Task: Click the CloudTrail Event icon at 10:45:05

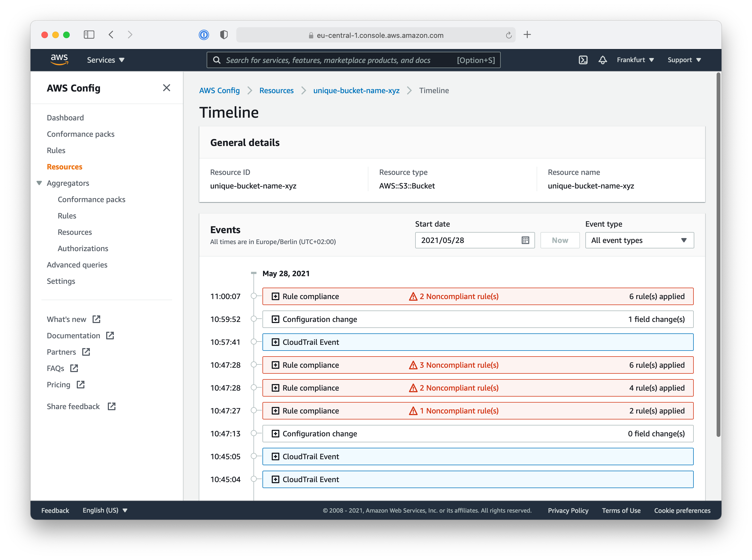Action: point(274,456)
